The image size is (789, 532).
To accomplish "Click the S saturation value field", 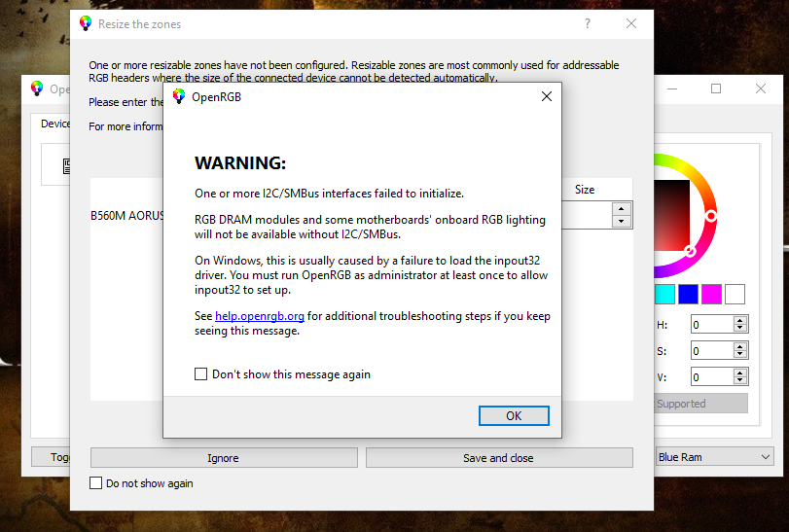I will (712, 351).
